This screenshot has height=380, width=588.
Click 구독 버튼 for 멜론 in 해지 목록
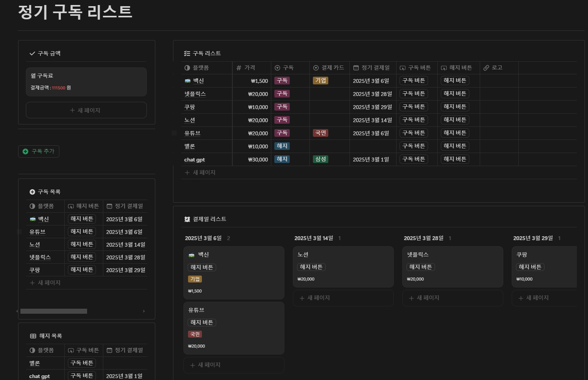pyautogui.click(x=82, y=363)
